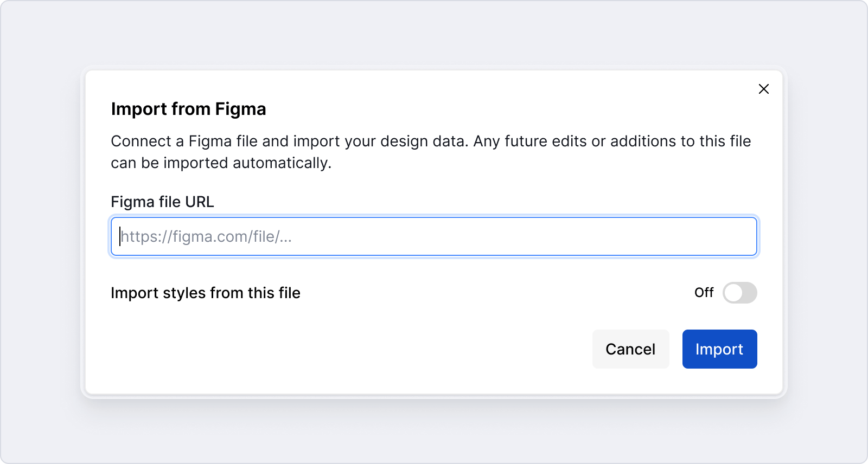Start the Figma import with Import
This screenshot has height=464, width=868.
click(719, 349)
